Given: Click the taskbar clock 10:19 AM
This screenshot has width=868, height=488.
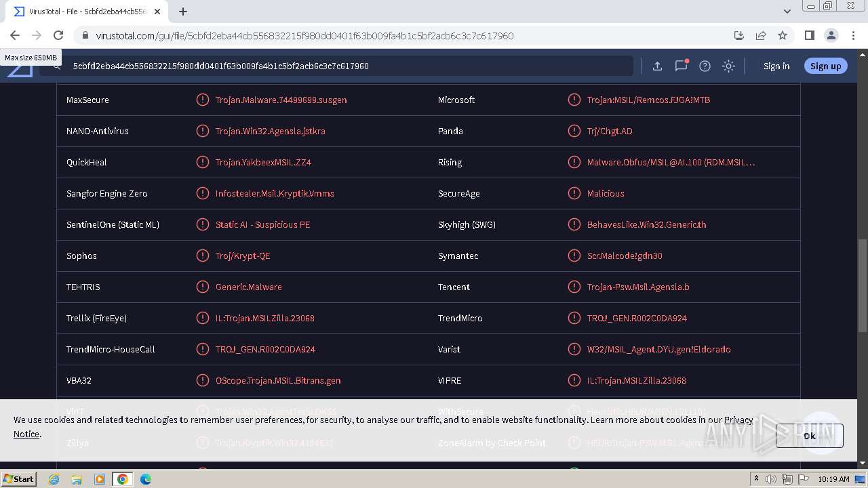Looking at the screenshot, I should tap(833, 479).
